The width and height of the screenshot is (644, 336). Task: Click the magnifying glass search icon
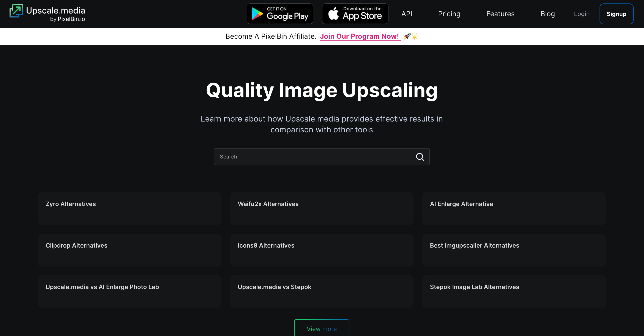420,157
